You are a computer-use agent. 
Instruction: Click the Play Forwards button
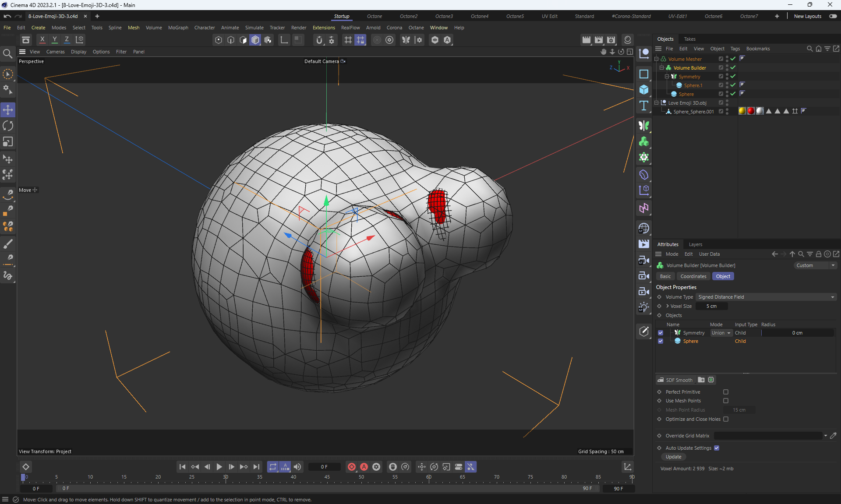point(219,467)
